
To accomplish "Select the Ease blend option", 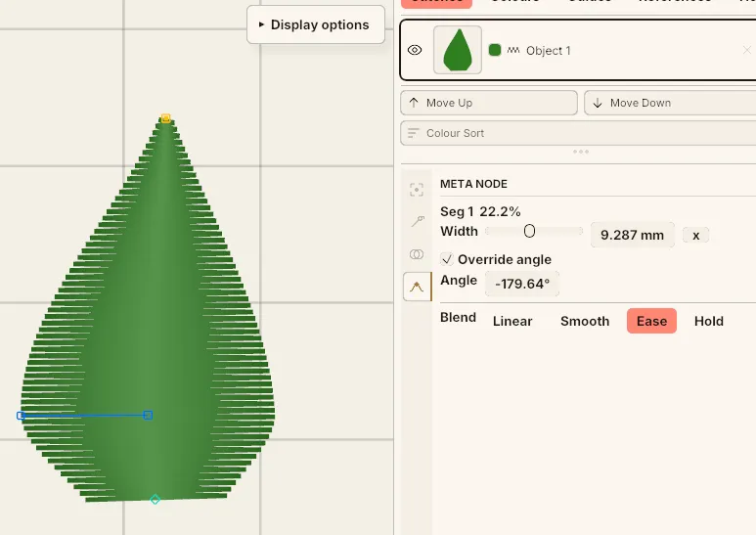I will click(x=652, y=321).
